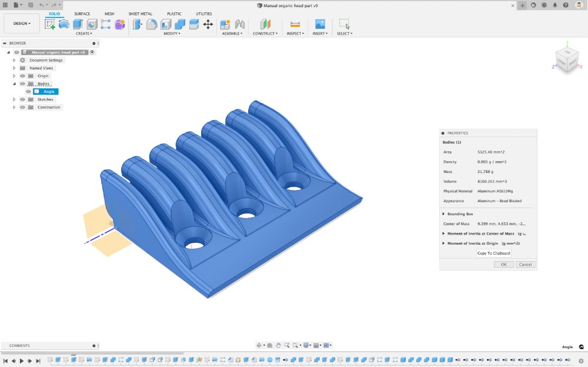The width and height of the screenshot is (588, 367).
Task: Open the MODIFY dropdown menu
Action: (172, 34)
